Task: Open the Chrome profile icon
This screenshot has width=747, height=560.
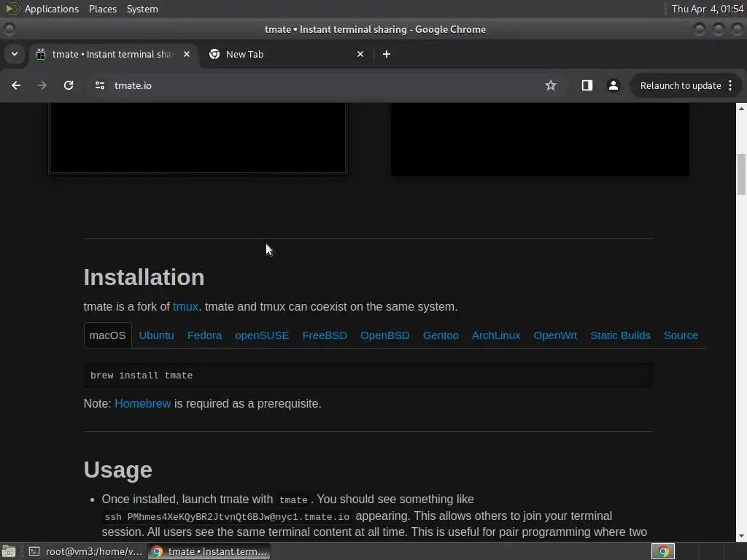Action: click(x=613, y=85)
